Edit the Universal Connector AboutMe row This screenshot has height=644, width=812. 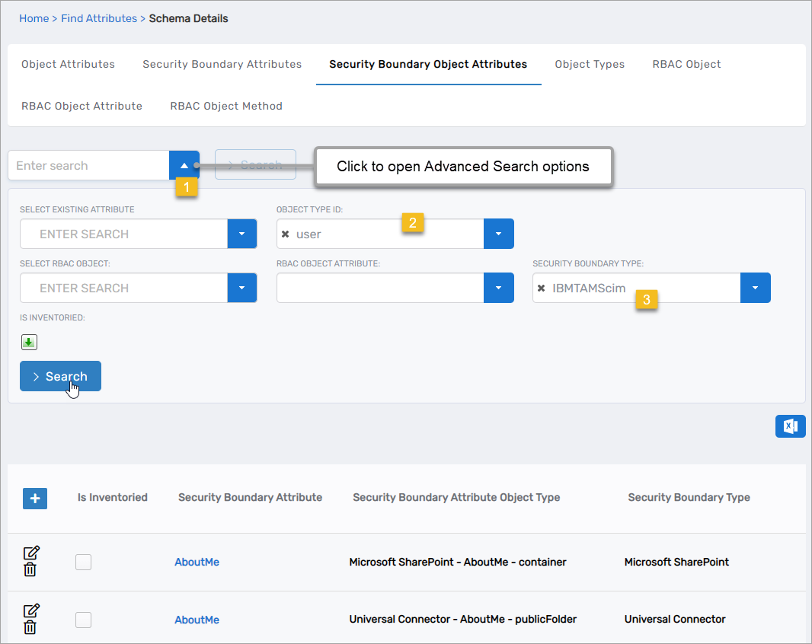tap(31, 611)
